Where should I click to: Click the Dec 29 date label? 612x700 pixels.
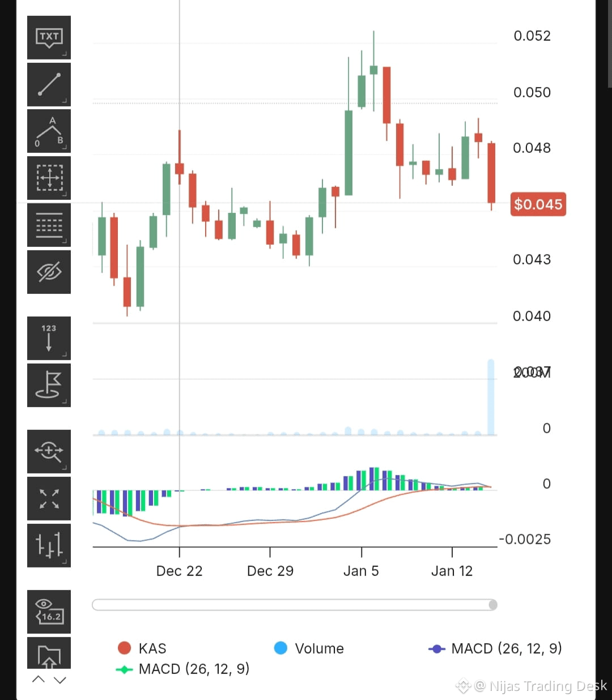click(x=270, y=571)
